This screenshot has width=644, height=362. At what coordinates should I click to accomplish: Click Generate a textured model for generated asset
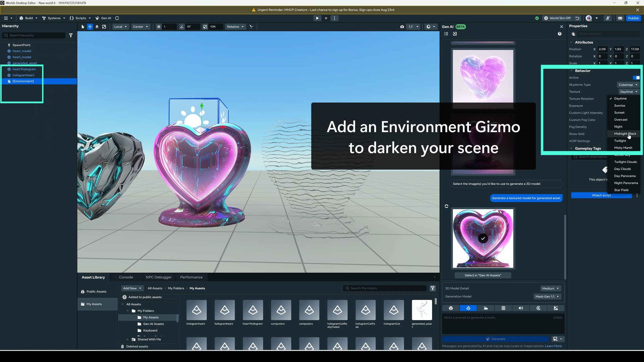[x=526, y=198]
